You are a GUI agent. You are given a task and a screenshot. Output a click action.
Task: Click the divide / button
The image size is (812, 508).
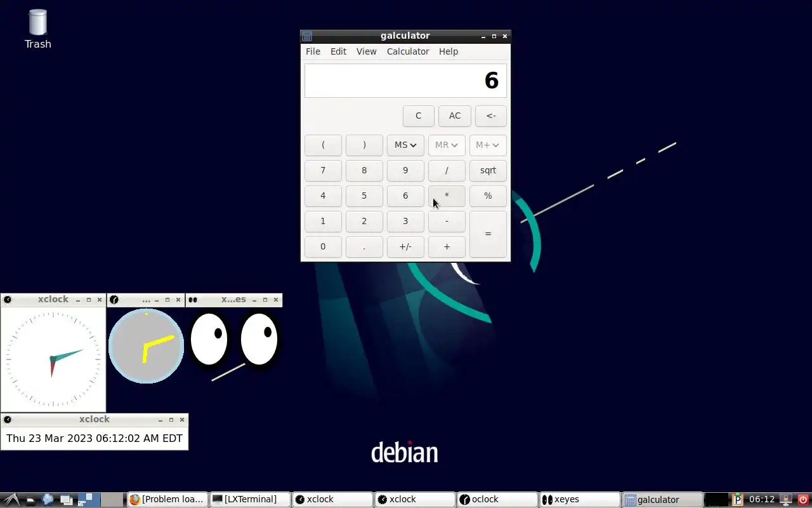[447, 170]
